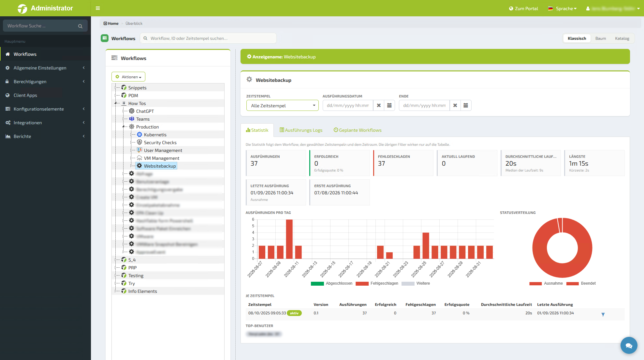
Task: Expand Allgemeine Einstellungen sidebar menu
Action: pos(45,68)
